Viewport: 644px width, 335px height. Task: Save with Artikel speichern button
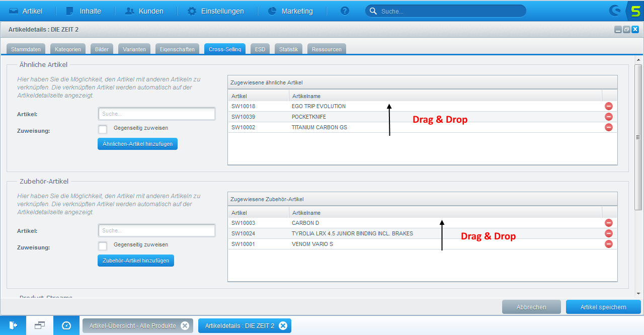603,307
